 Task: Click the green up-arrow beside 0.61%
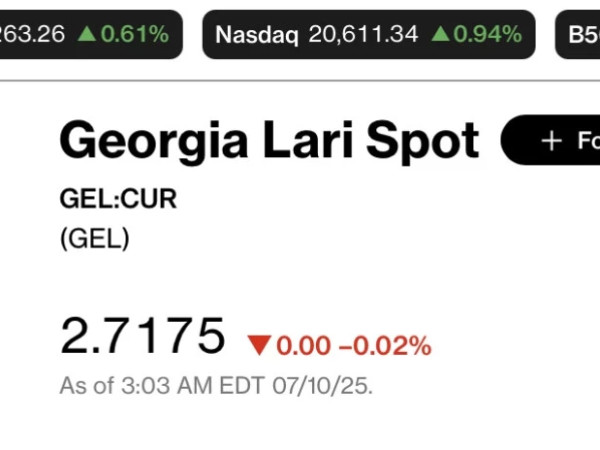[x=87, y=34]
